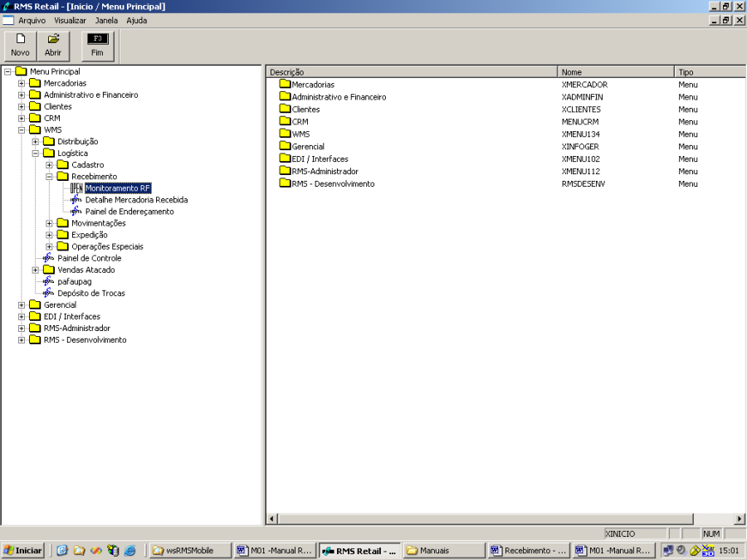This screenshot has width=747, height=560.
Task: Click Detalhe Mercadoria Recebida program icon
Action: (x=76, y=200)
